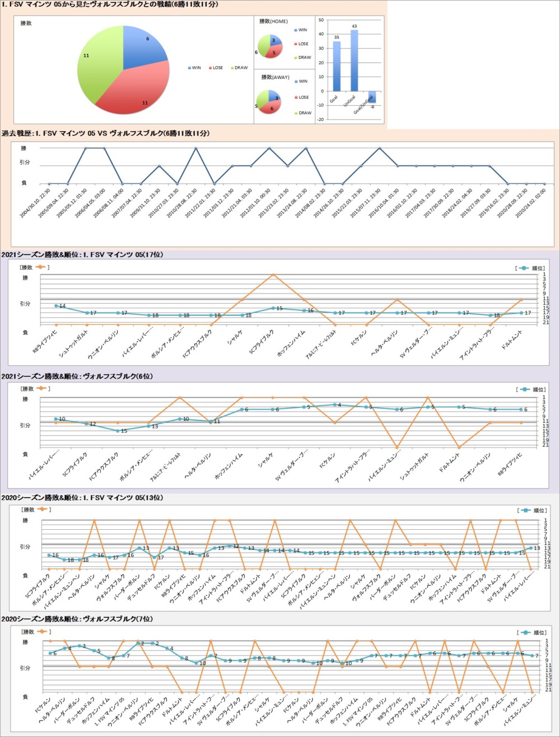The height and width of the screenshot is (737, 560).
Task: Click the 2021 ヴォルフスブルク(6位) section heading
Action: pos(77,376)
